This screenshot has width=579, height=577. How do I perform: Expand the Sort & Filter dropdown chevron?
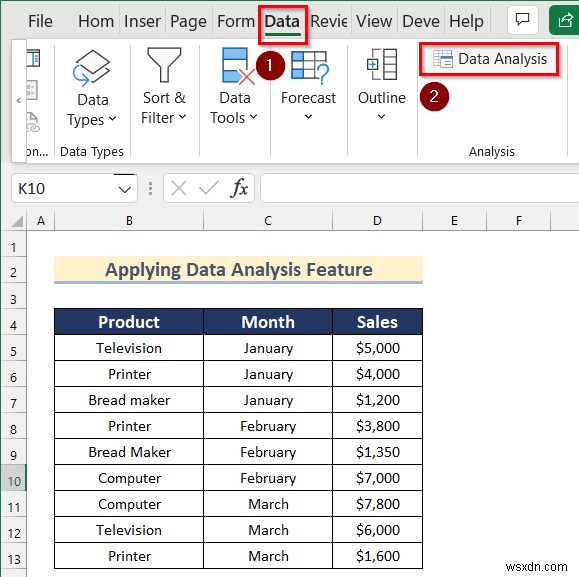(182, 117)
